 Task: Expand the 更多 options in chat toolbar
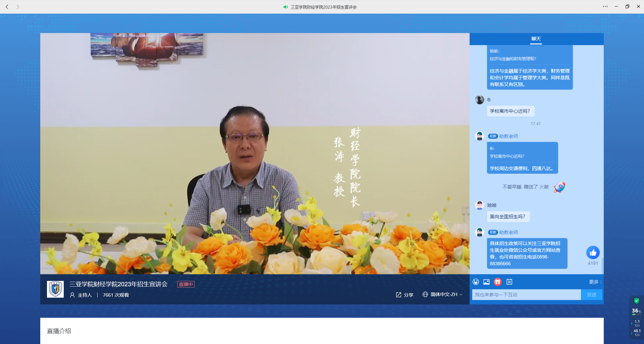595,282
